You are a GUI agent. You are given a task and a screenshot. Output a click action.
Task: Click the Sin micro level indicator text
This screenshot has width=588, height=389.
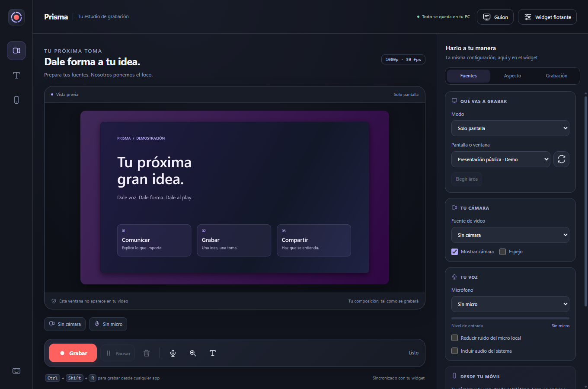click(560, 326)
